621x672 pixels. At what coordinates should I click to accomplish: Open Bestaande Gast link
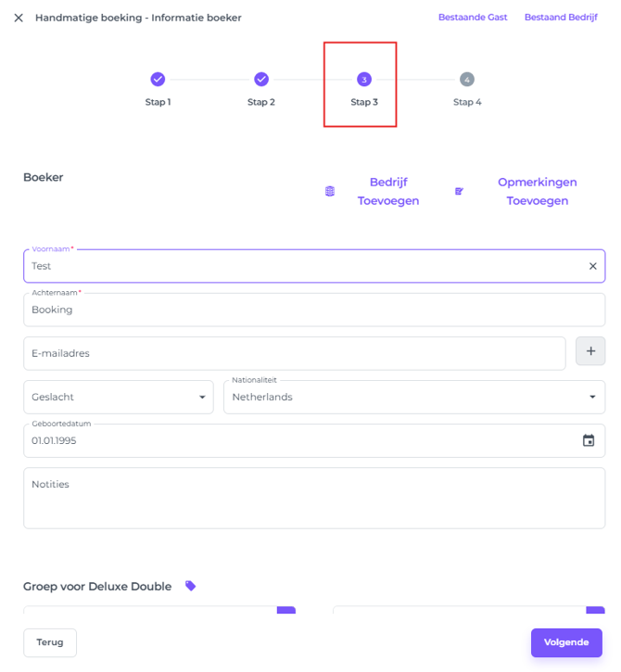pos(473,18)
